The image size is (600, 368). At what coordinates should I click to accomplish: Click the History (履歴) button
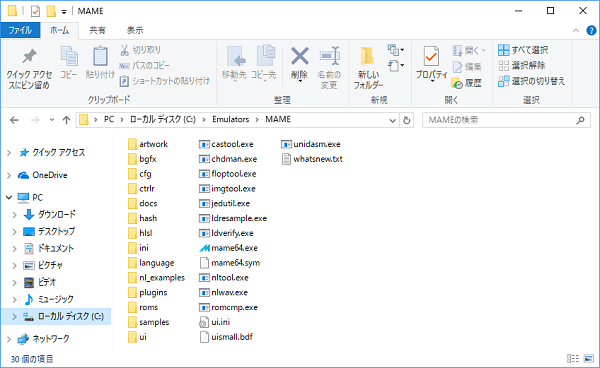(466, 83)
